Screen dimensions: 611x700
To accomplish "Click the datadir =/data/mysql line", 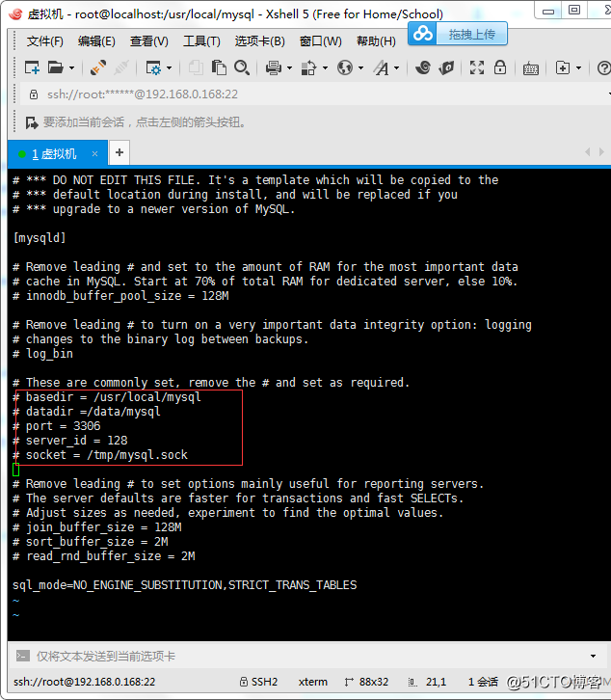I will coord(87,411).
